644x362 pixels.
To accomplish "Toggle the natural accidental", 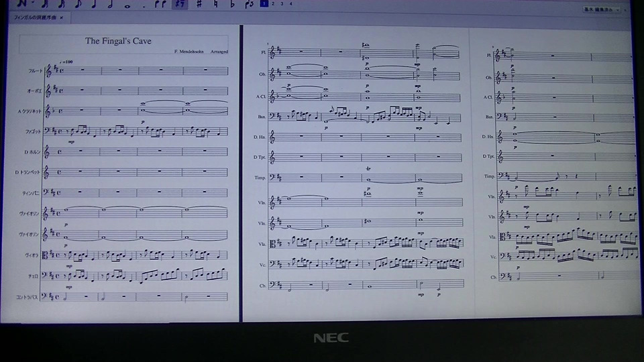I will click(215, 4).
